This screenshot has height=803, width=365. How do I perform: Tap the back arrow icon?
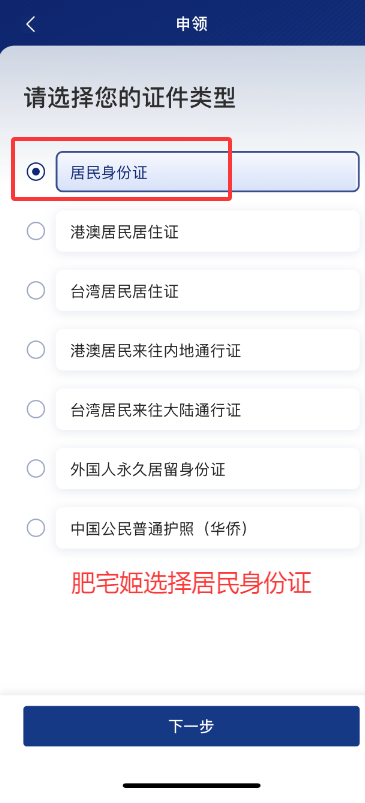[x=31, y=24]
